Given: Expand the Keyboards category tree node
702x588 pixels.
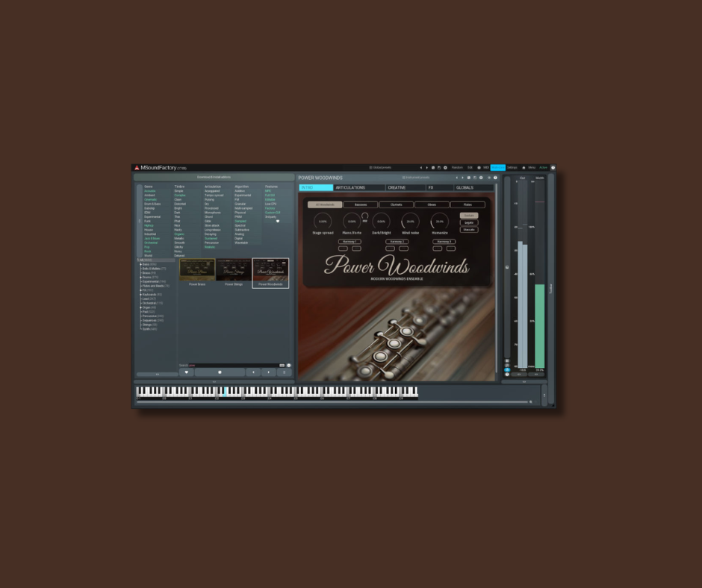Looking at the screenshot, I should [140, 295].
